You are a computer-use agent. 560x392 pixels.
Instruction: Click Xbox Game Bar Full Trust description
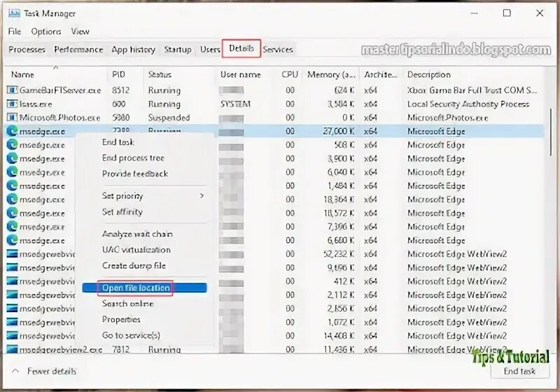(472, 90)
